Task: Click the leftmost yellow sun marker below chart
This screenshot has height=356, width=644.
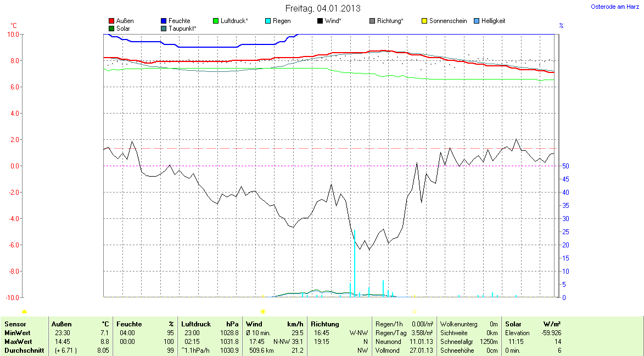Action: point(24,312)
